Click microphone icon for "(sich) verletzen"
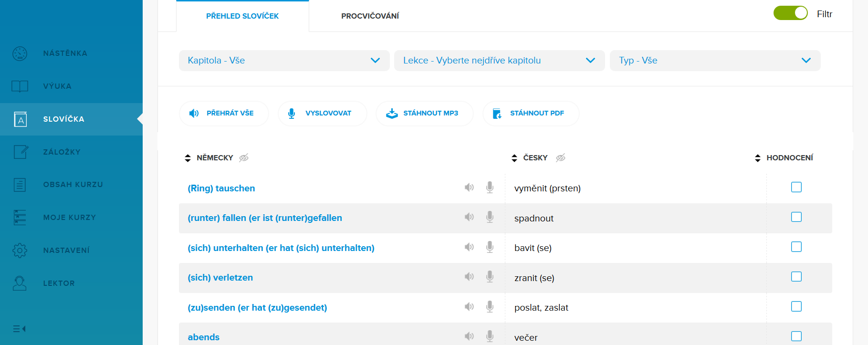The height and width of the screenshot is (345, 868). (490, 277)
